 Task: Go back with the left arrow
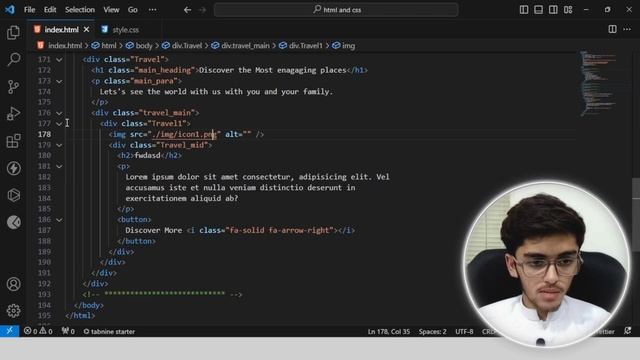(x=187, y=10)
